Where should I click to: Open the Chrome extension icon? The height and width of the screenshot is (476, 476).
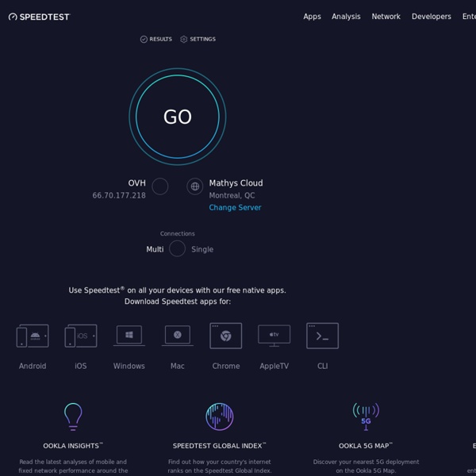click(226, 336)
